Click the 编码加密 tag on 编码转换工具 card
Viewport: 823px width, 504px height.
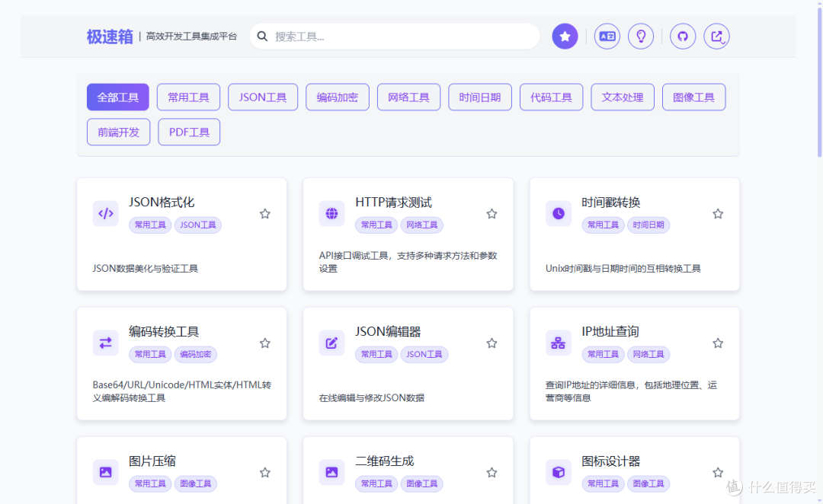[x=196, y=355]
